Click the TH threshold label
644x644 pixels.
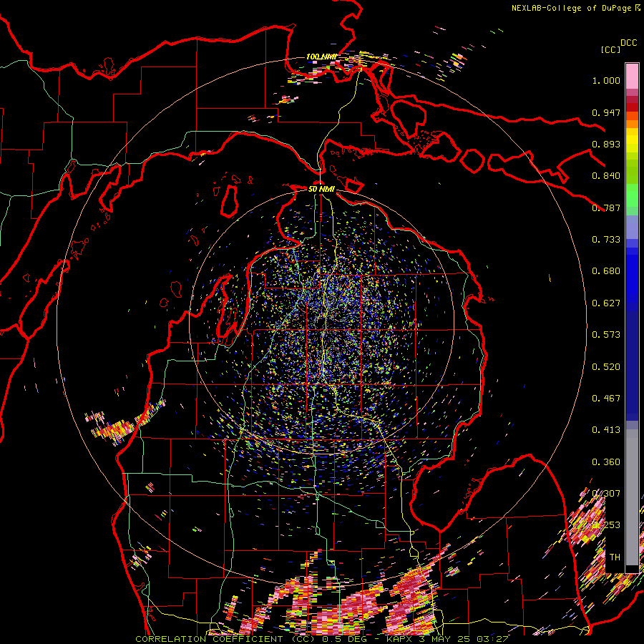pos(615,557)
